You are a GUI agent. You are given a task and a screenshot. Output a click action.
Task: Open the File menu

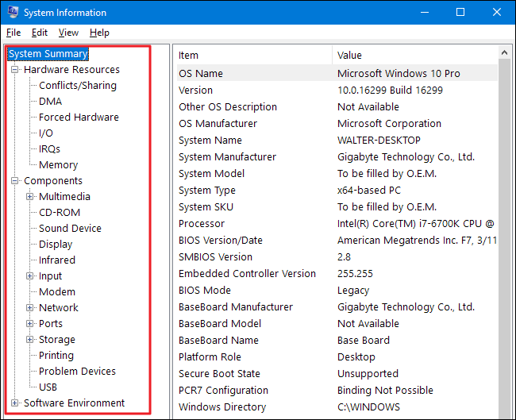pyautogui.click(x=13, y=33)
